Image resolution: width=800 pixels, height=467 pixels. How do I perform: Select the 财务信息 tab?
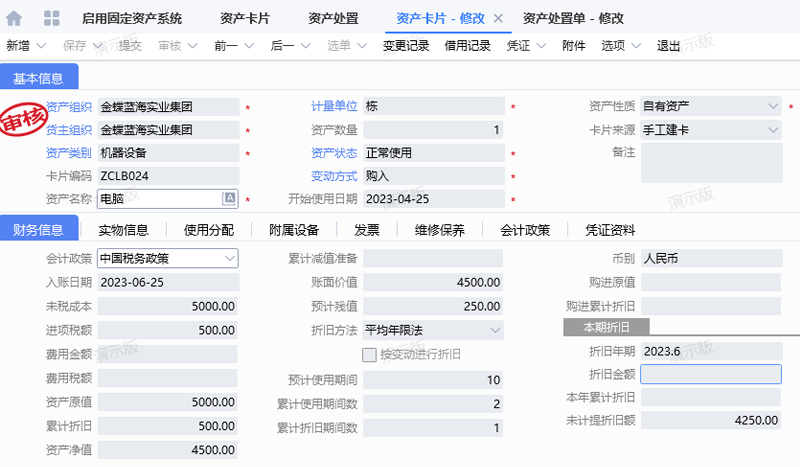coord(39,229)
